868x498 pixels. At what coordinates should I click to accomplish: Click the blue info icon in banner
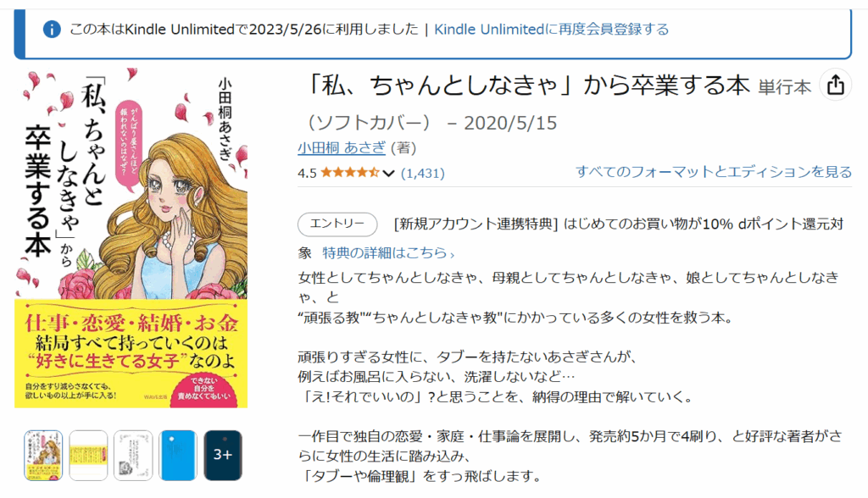point(52,30)
